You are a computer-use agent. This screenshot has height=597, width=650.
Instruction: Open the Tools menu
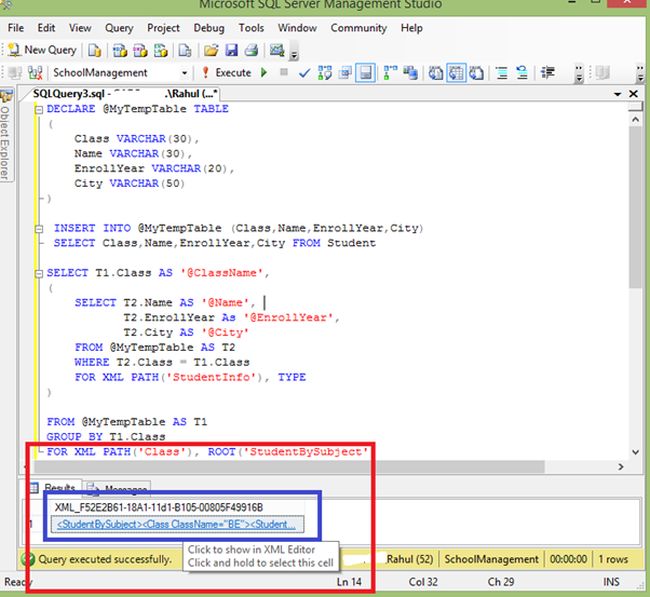click(x=252, y=28)
